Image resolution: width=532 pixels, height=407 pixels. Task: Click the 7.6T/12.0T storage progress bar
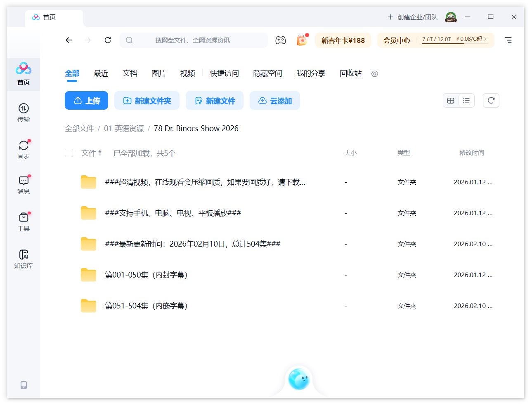click(436, 40)
